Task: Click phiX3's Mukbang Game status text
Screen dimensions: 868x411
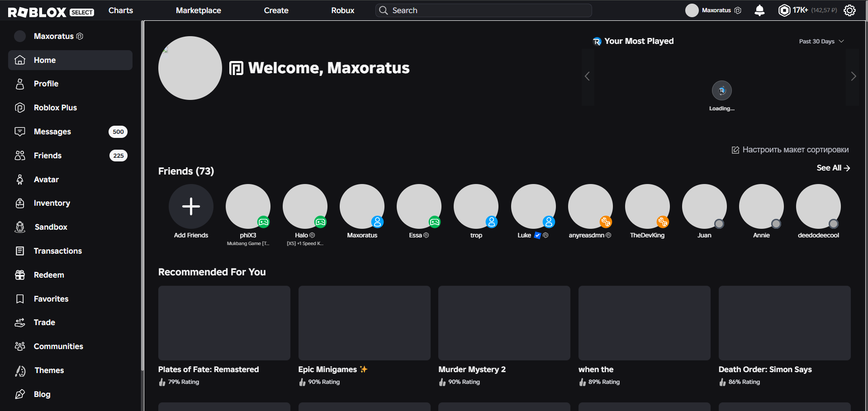Action: [248, 244]
